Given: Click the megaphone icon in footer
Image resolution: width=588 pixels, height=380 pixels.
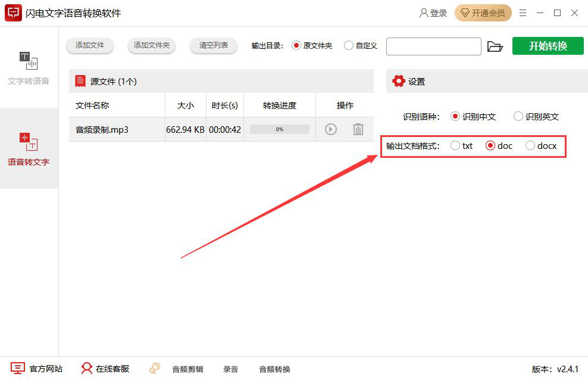Looking at the screenshot, I should tap(155, 368).
